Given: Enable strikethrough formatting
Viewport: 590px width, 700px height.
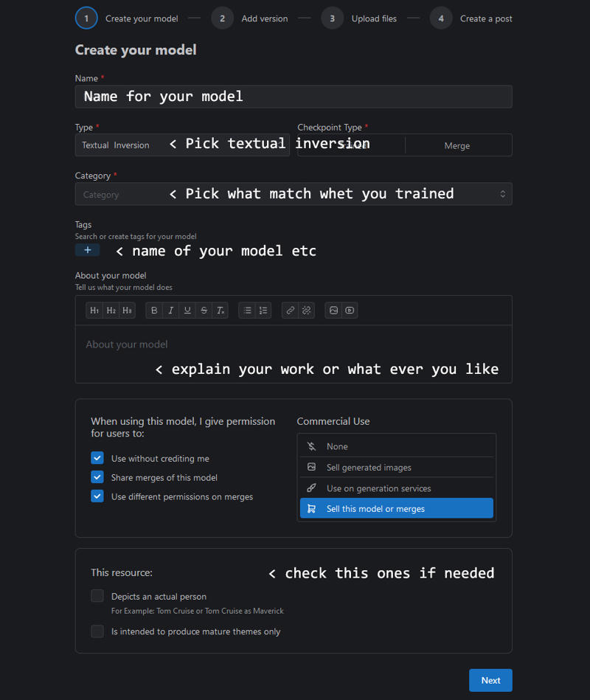Looking at the screenshot, I should 204,311.
